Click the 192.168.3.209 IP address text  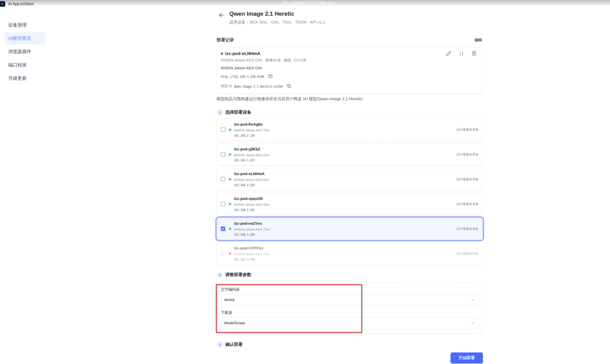244,235
